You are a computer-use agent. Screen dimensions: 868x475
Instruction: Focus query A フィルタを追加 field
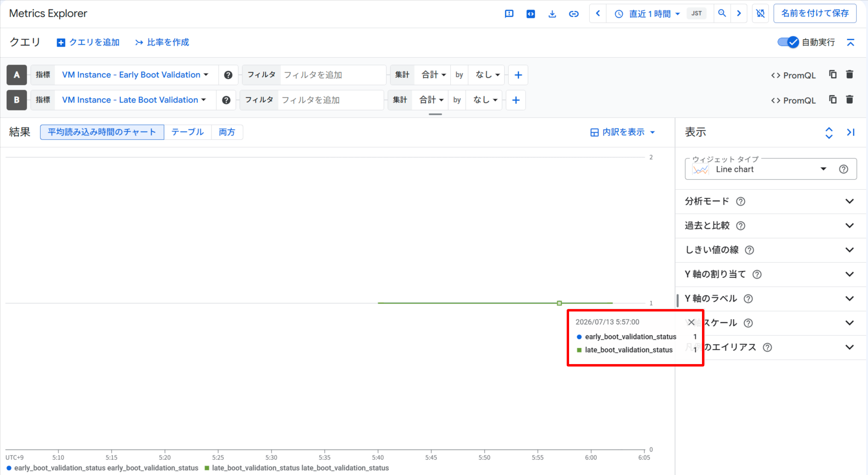[332, 75]
